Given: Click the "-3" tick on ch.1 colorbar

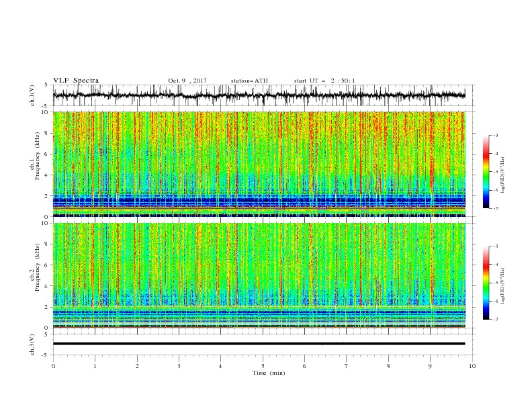Looking at the screenshot, I should coord(496,135).
